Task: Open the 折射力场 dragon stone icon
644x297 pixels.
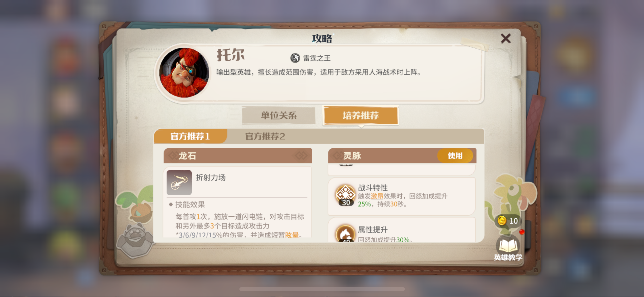Action: (x=179, y=182)
